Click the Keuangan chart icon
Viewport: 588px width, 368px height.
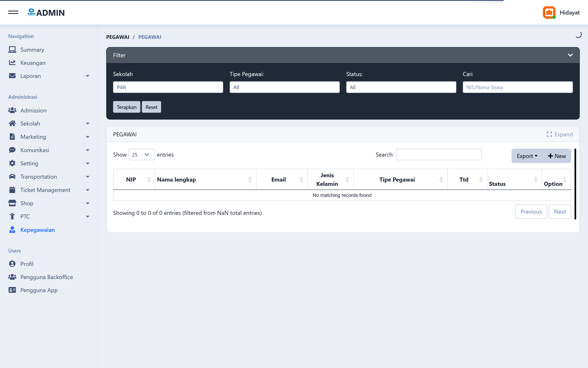tap(12, 63)
